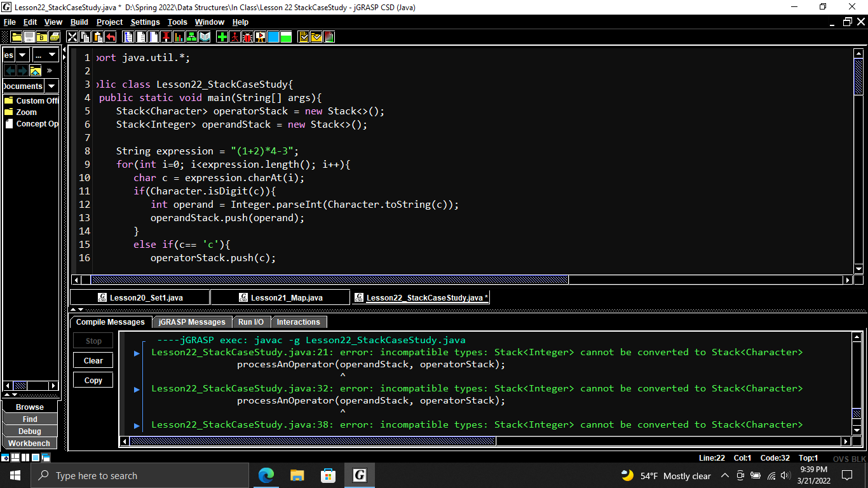This screenshot has width=868, height=488.
Task: Click the green plus Compile icon
Action: coord(222,37)
